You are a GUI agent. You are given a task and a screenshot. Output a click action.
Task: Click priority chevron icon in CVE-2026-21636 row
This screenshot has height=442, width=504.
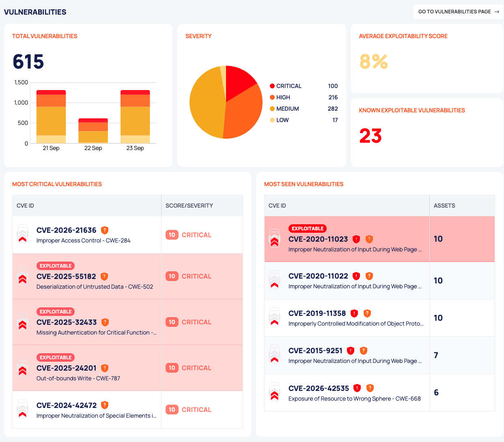tap(23, 234)
